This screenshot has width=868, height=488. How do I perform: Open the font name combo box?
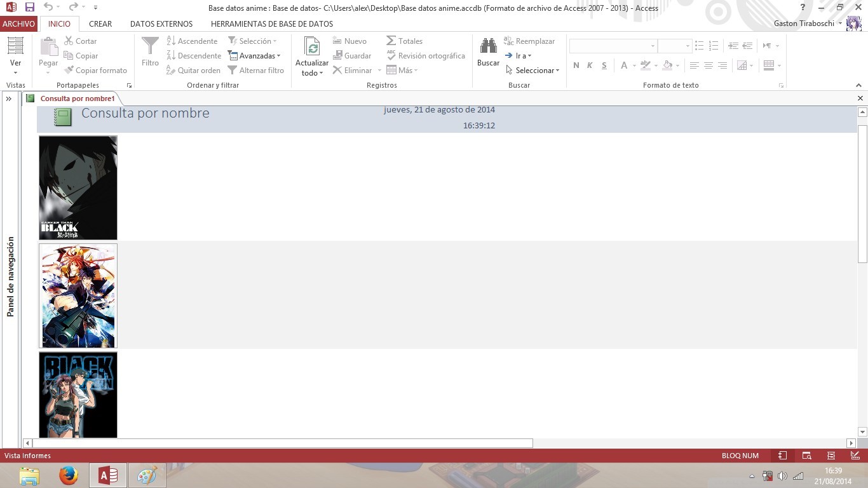point(613,46)
